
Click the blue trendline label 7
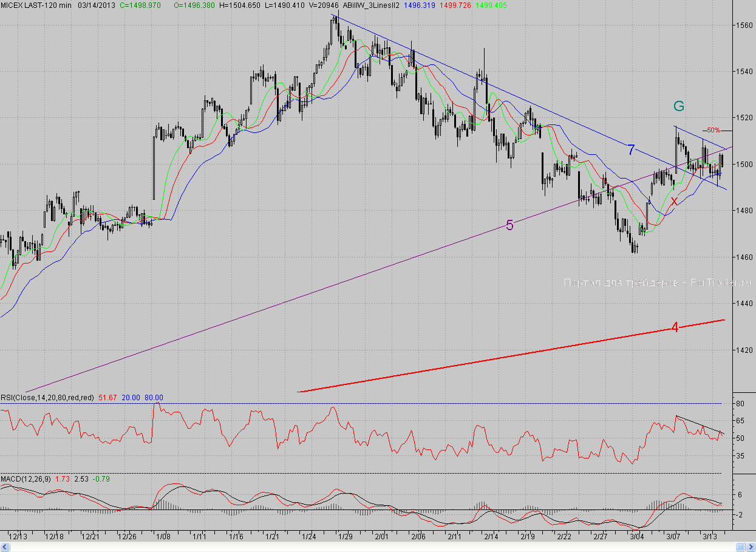click(x=631, y=149)
